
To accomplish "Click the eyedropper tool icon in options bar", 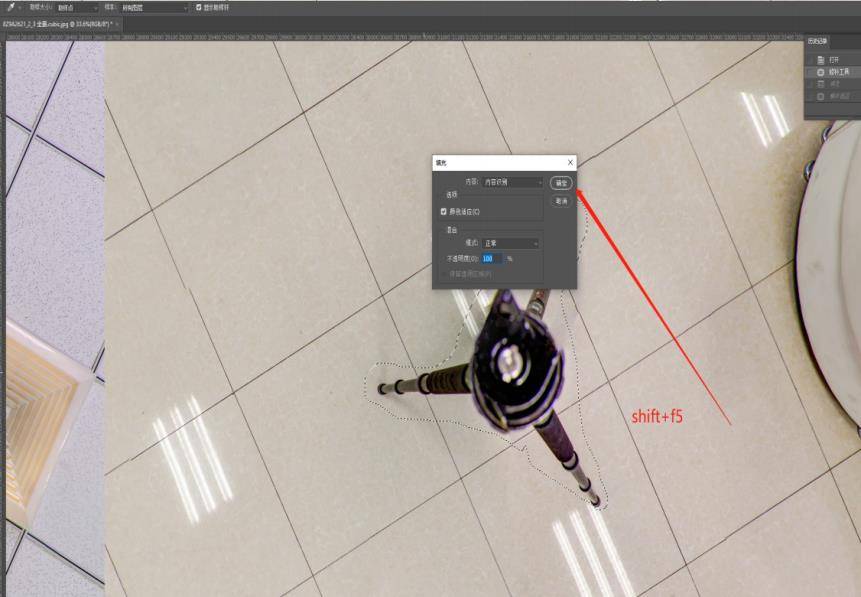I will [x=8, y=7].
